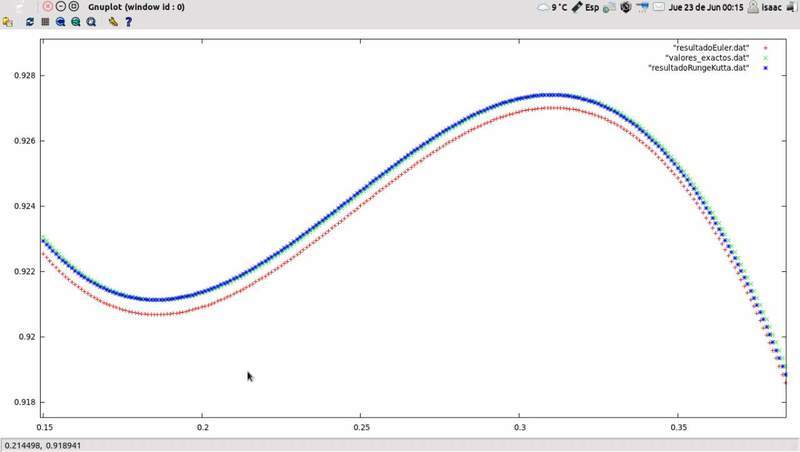Toggle the "valores_exactos.dat" legend entry
The height and width of the screenshot is (452, 800).
707,58
